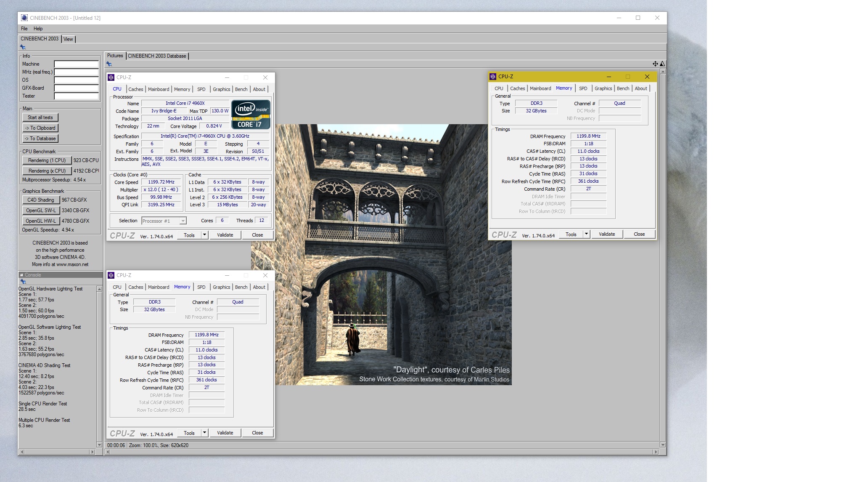
Task: Open the Caches tab in the upper-left CPU-Z window
Action: tap(135, 89)
